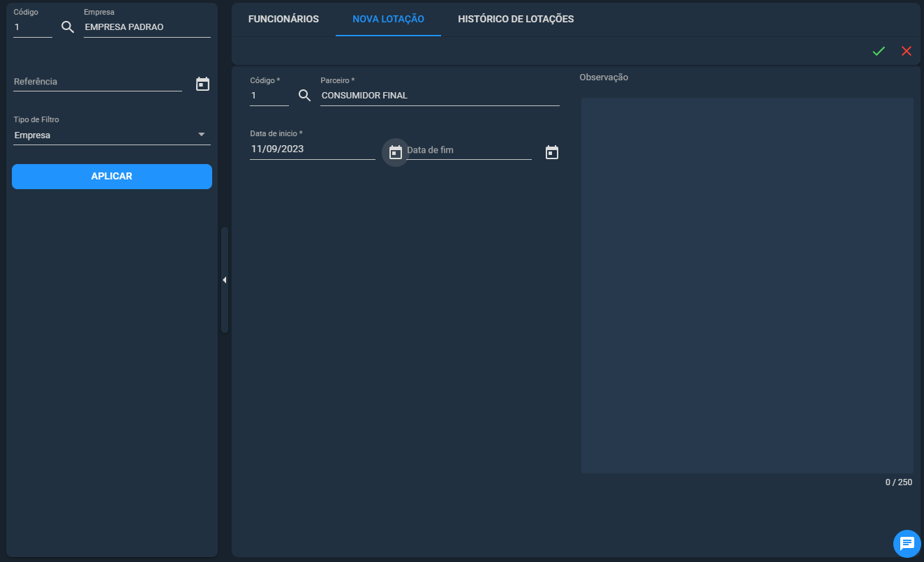Open the Referência calendar picker

(202, 84)
